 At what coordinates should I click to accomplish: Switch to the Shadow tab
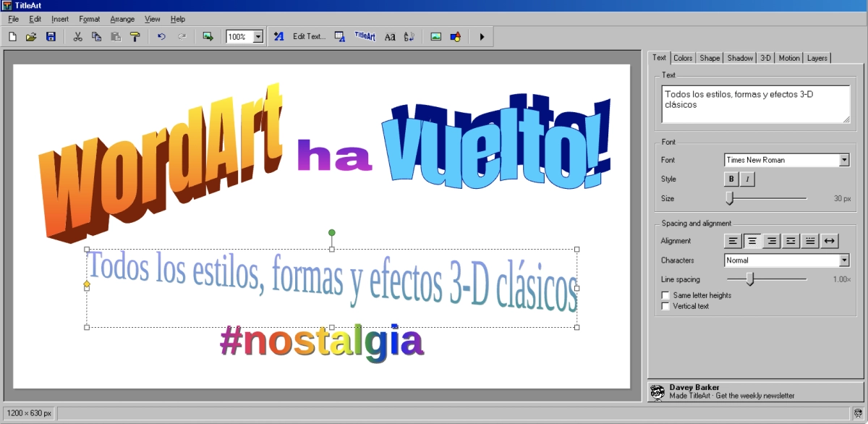tap(740, 58)
